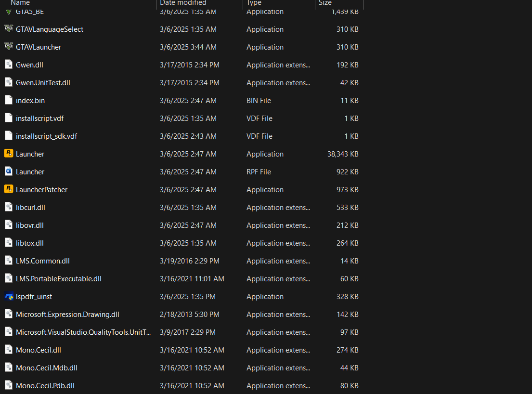Select the Microsoft.VisualStudio.QualityTools.UnitT... file name
The height and width of the screenshot is (394, 532).
pos(83,332)
